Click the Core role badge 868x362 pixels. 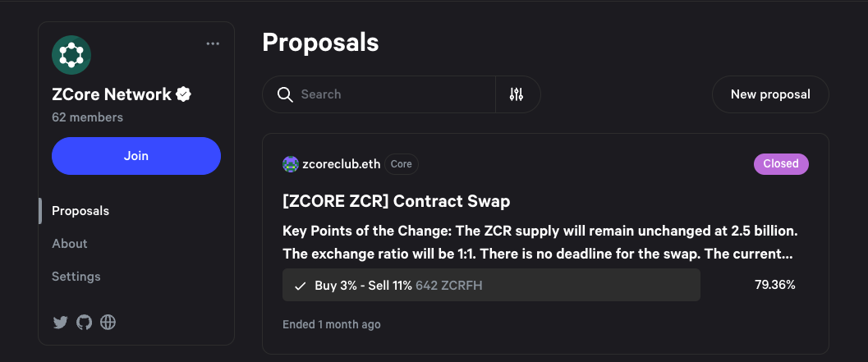(x=402, y=164)
